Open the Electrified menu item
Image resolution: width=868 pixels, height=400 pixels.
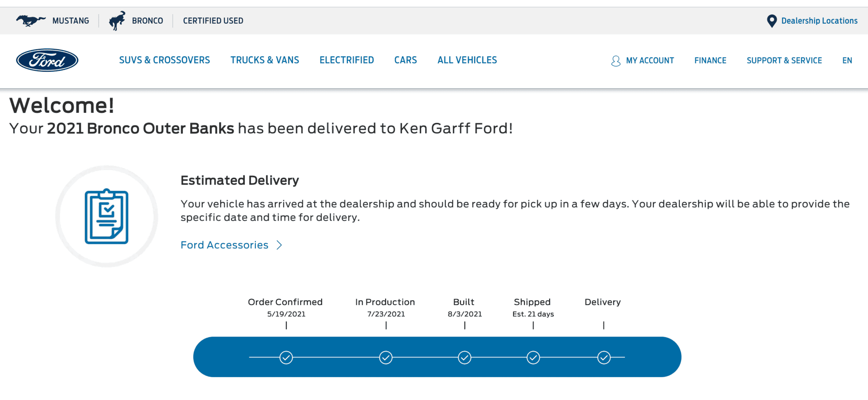(347, 60)
